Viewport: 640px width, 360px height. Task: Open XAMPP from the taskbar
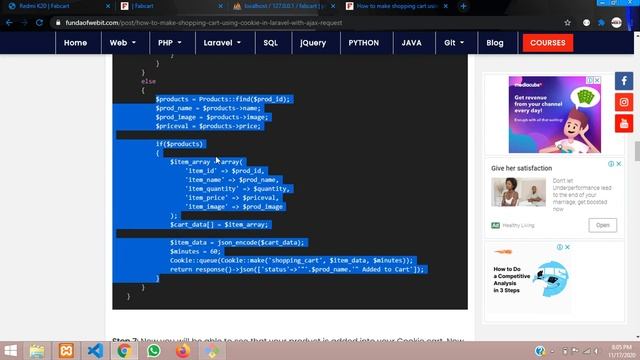click(66, 351)
